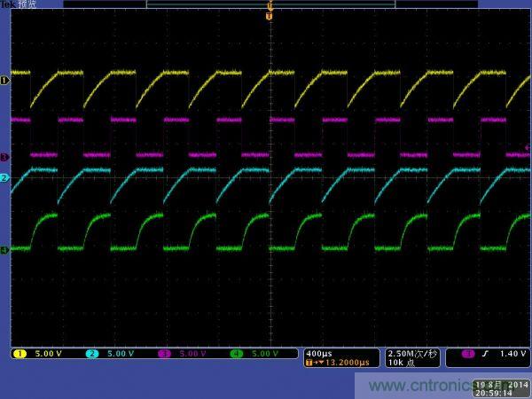532x399 pixels.
Task: Click the date and time stamp readout
Action: coord(500,387)
